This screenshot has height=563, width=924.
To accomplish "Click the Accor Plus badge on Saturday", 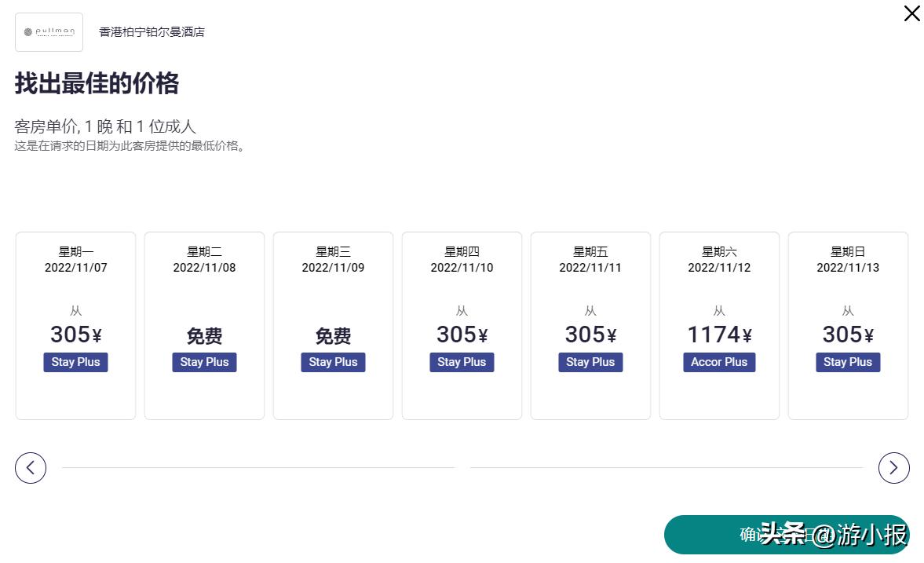I will [x=719, y=362].
